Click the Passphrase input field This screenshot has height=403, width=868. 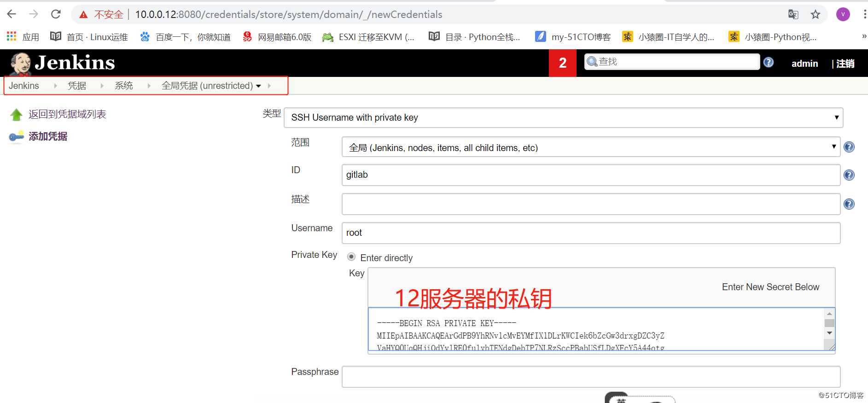[x=591, y=377]
